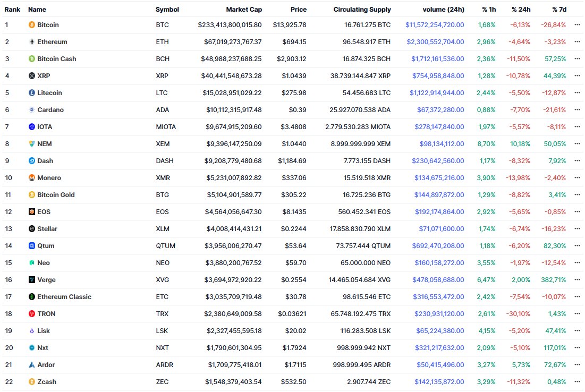The width and height of the screenshot is (585, 392).
Task: Open Qtum volume link $692,470,208.00
Action: coord(438,246)
